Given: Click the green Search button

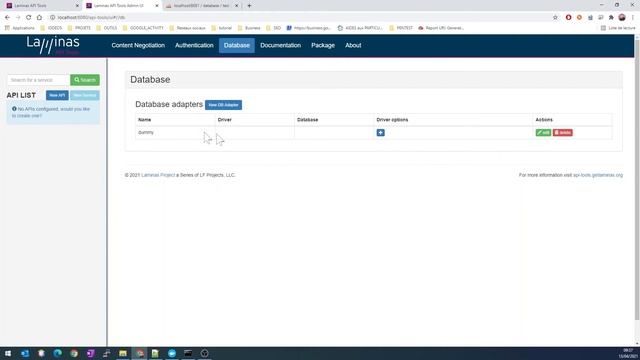Looking at the screenshot, I should [85, 80].
